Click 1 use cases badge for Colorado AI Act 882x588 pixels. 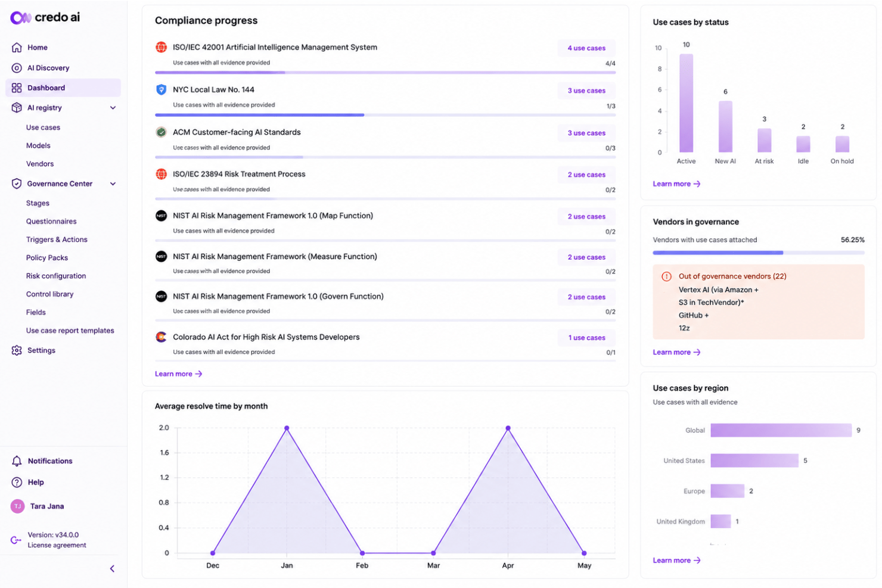[x=586, y=338]
